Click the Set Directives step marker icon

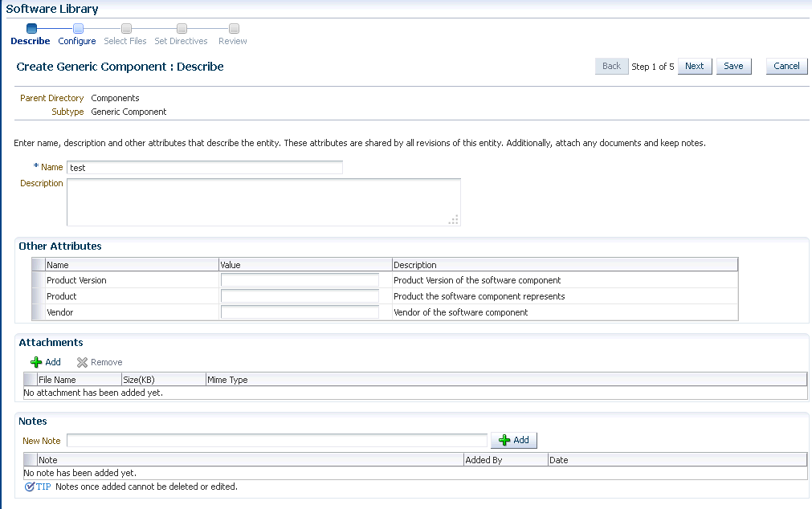(182, 28)
